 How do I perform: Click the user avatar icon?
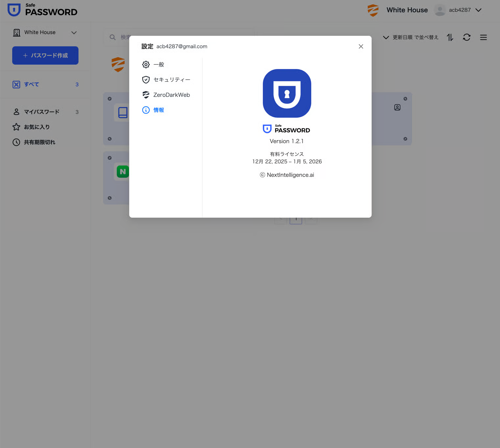pyautogui.click(x=440, y=10)
